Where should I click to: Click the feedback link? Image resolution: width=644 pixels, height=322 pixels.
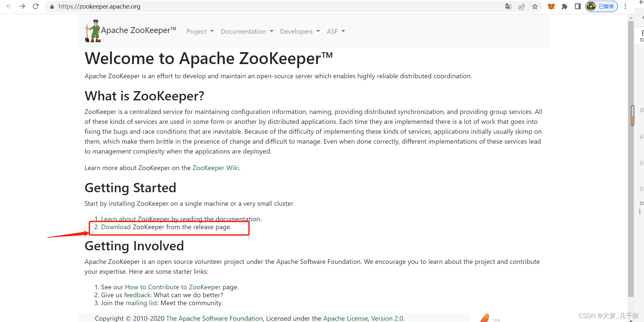click(137, 295)
